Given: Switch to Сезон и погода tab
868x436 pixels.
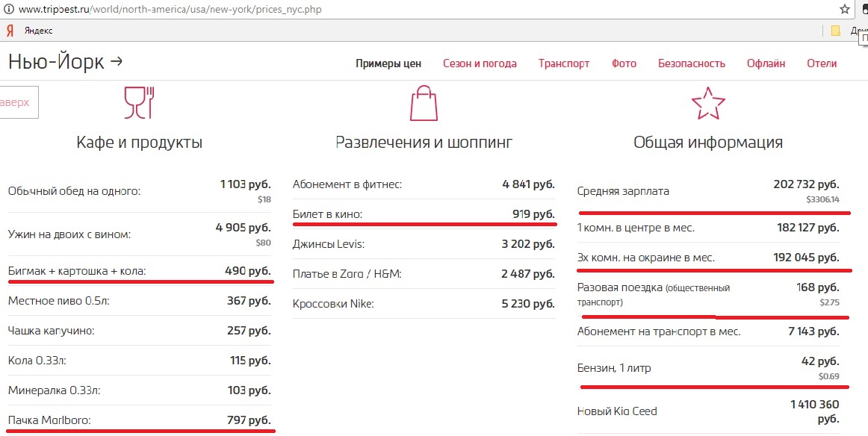Looking at the screenshot, I should 480,63.
